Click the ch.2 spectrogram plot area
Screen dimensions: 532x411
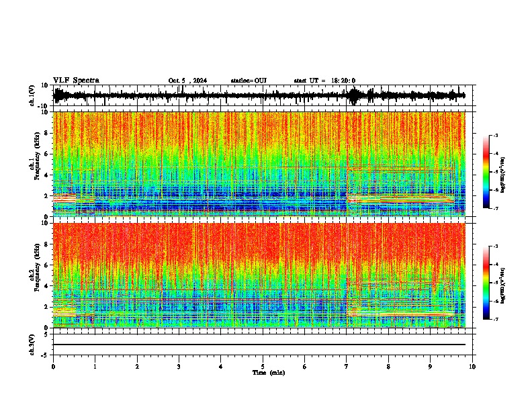click(x=259, y=275)
